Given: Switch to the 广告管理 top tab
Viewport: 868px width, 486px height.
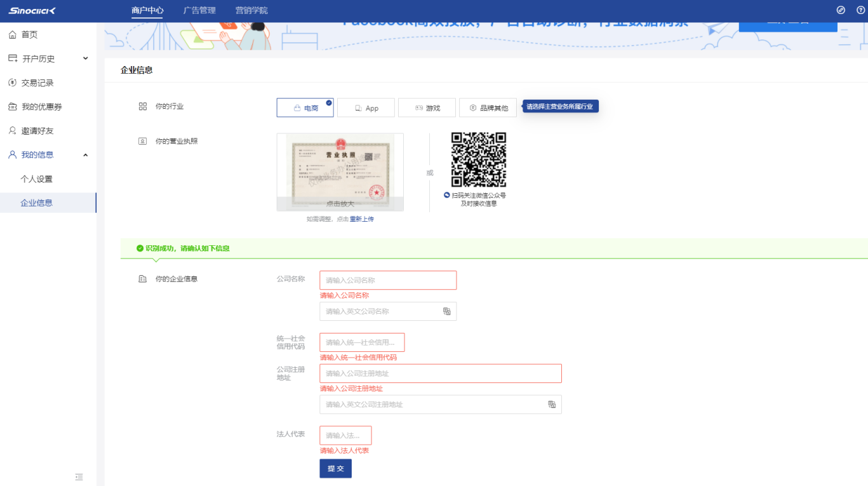Looking at the screenshot, I should (199, 11).
